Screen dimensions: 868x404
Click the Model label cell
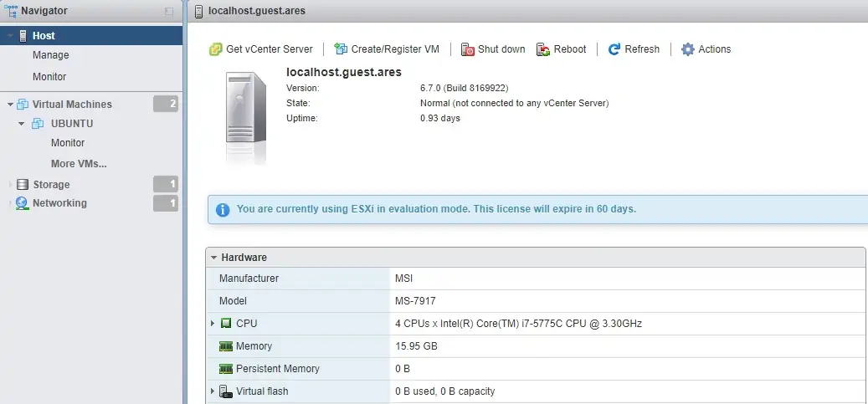click(x=298, y=301)
